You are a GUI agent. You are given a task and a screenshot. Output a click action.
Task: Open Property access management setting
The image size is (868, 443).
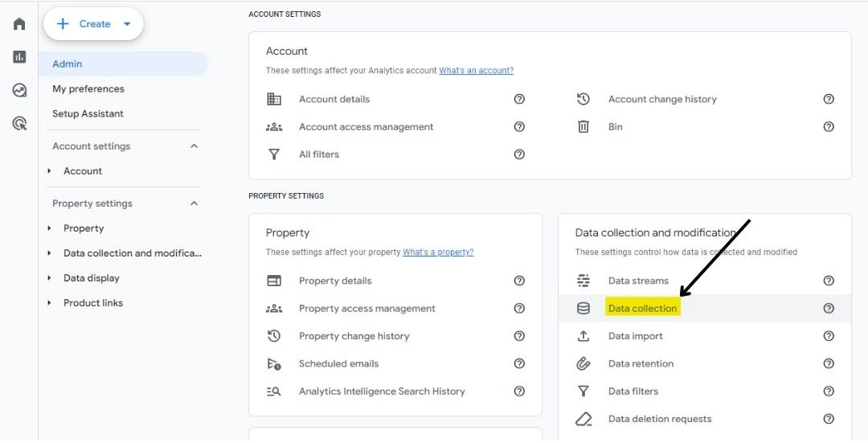tap(367, 309)
